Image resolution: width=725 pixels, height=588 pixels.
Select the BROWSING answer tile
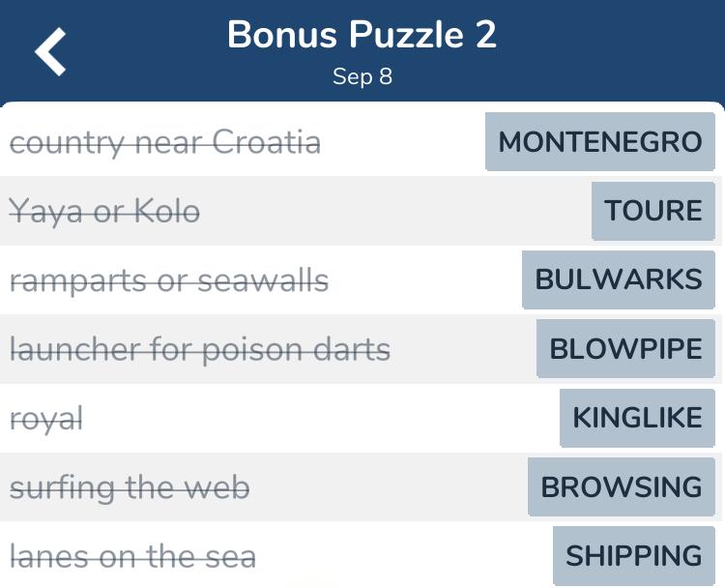(x=622, y=487)
